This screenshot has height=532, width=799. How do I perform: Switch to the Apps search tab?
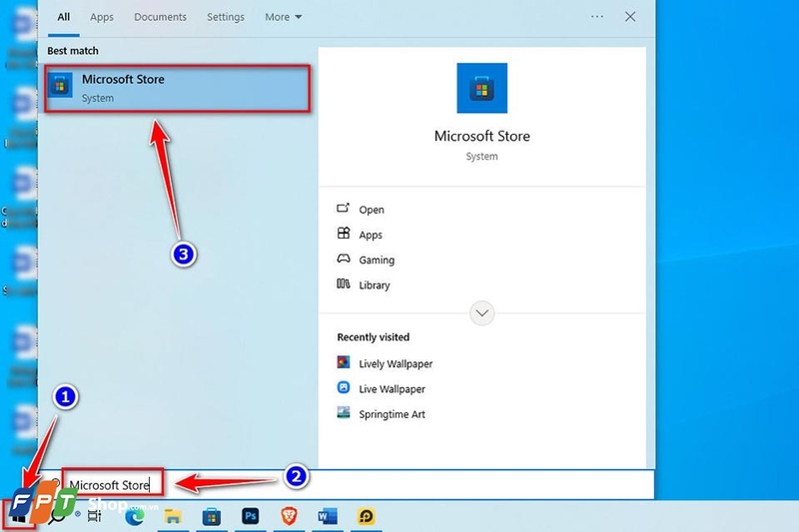[102, 17]
